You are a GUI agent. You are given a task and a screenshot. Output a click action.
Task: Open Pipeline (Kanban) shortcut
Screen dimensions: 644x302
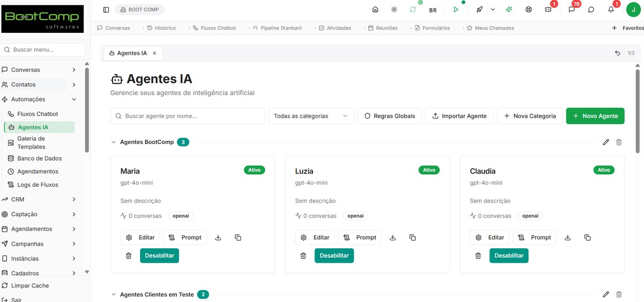277,28
